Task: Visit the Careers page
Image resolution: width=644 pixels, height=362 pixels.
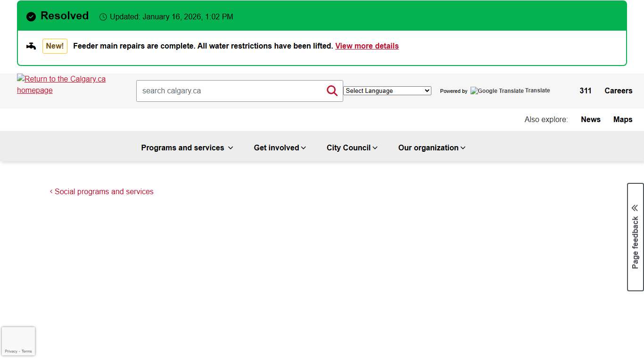Action: pos(618,91)
